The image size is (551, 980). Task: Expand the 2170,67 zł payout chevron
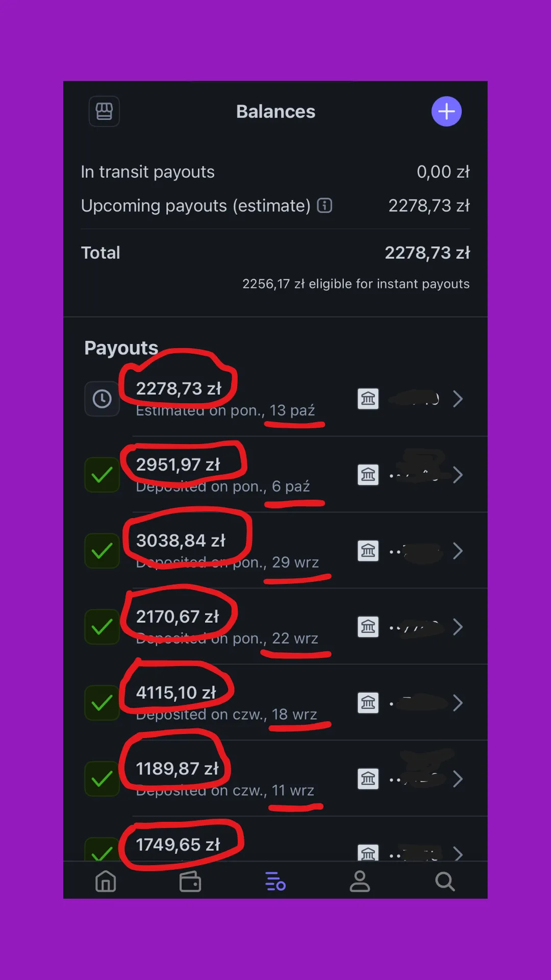tap(458, 627)
